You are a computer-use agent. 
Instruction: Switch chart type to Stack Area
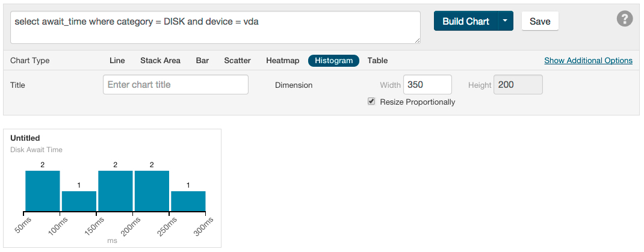pos(160,60)
